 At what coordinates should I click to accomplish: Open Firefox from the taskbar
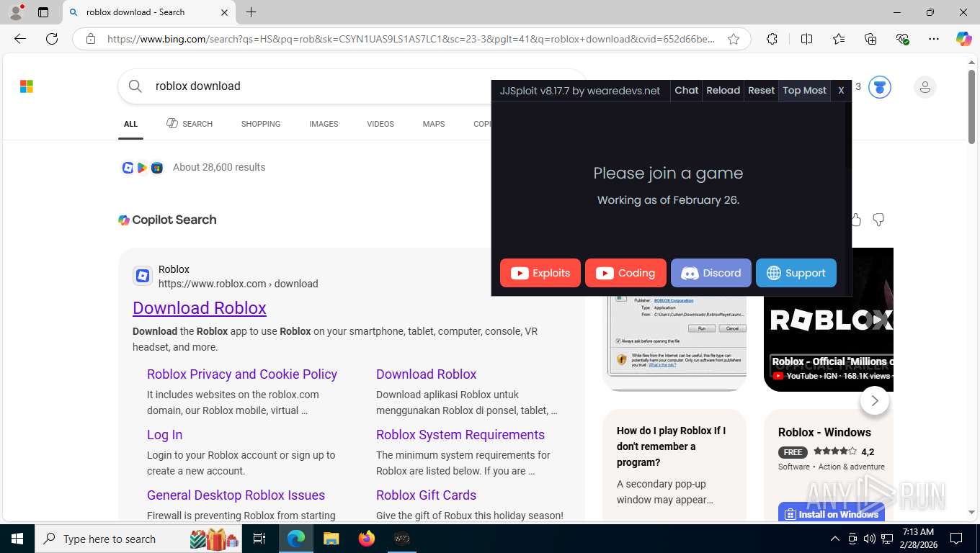click(367, 539)
